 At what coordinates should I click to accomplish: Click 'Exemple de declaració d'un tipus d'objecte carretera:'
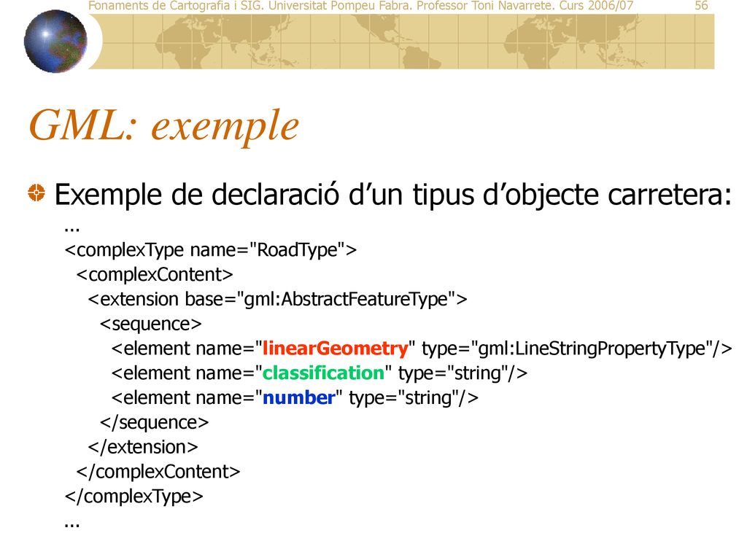(393, 195)
